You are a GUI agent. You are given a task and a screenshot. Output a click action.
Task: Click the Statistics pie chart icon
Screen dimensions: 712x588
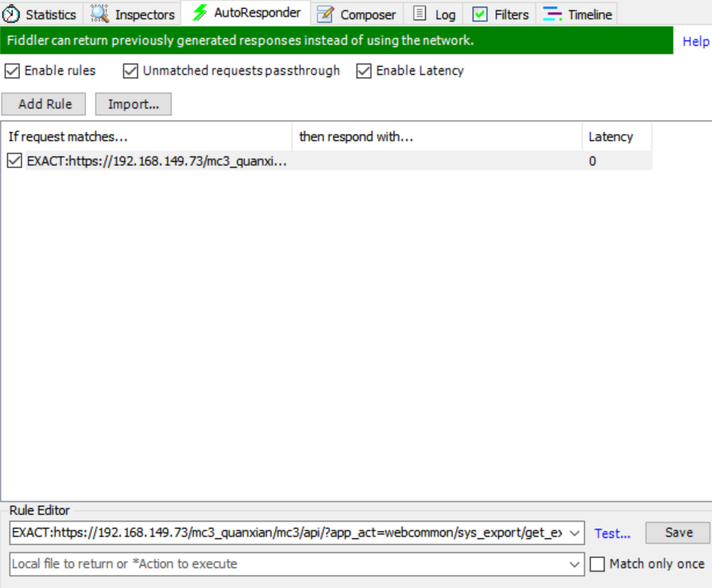coord(10,13)
